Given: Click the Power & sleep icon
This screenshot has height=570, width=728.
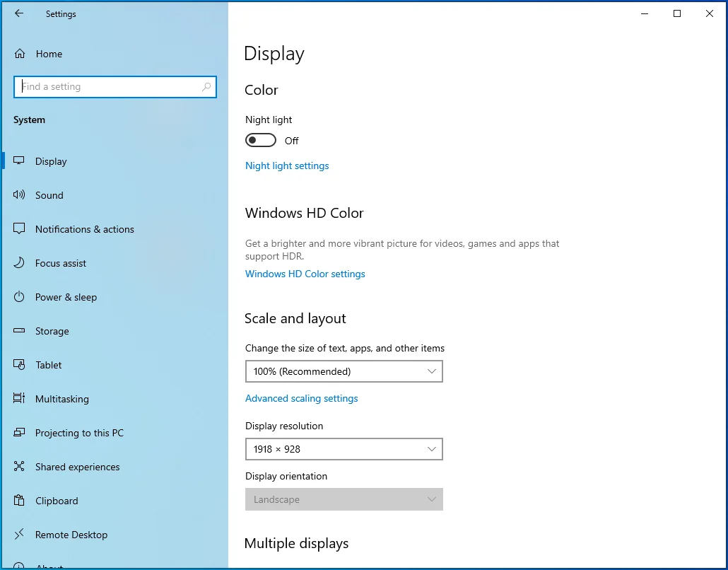Looking at the screenshot, I should coord(19,296).
